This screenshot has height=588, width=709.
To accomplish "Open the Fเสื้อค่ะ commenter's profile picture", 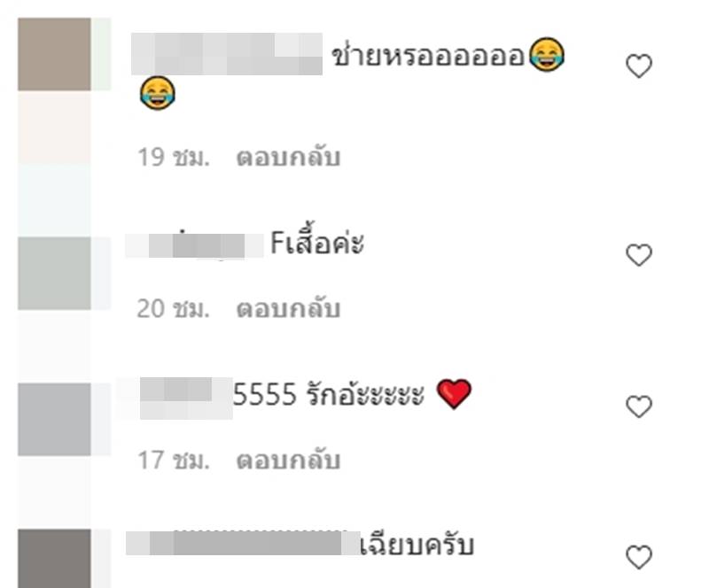I will [54, 273].
